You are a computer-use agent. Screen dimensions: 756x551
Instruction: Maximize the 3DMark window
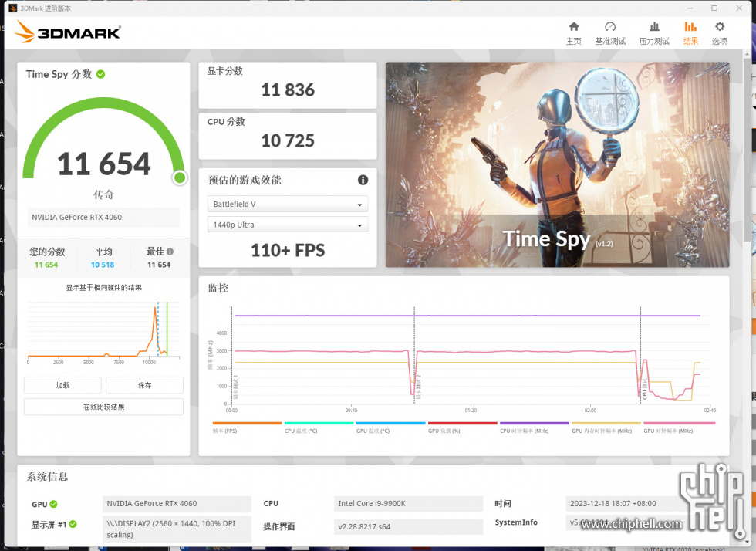pyautogui.click(x=714, y=8)
